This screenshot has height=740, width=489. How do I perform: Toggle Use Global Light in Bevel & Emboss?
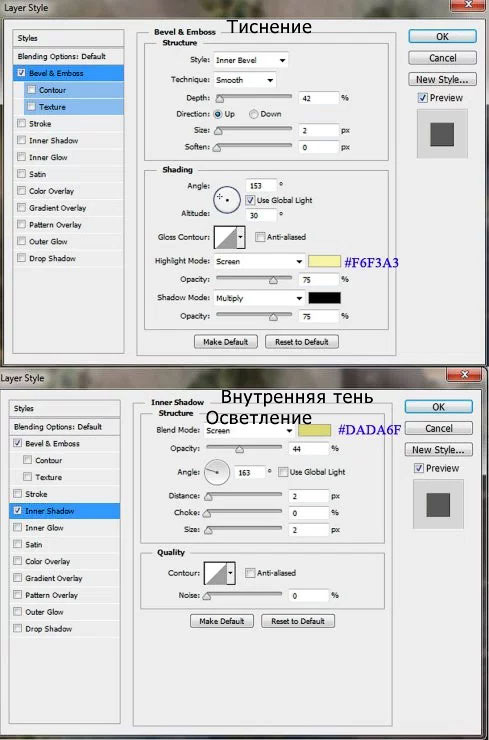click(x=251, y=200)
